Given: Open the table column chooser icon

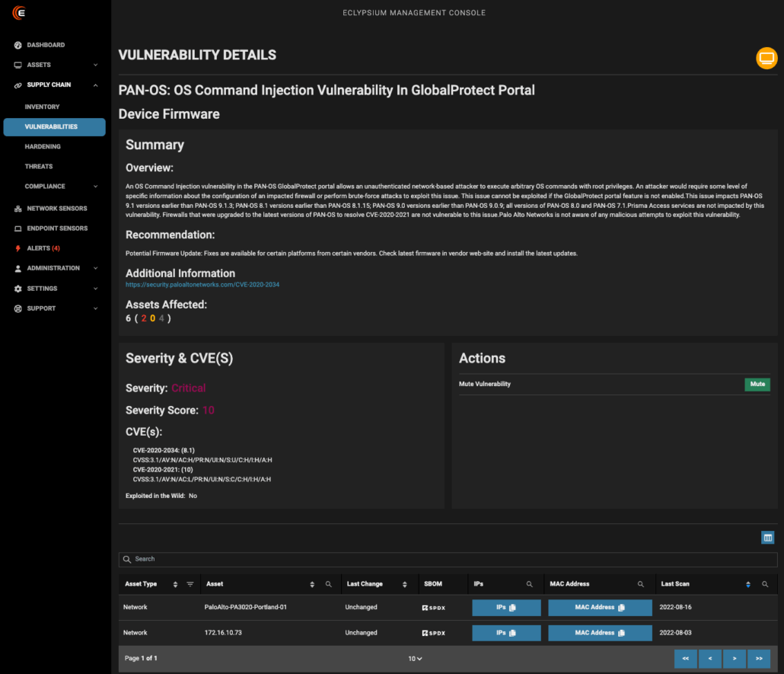Looking at the screenshot, I should click(x=767, y=538).
